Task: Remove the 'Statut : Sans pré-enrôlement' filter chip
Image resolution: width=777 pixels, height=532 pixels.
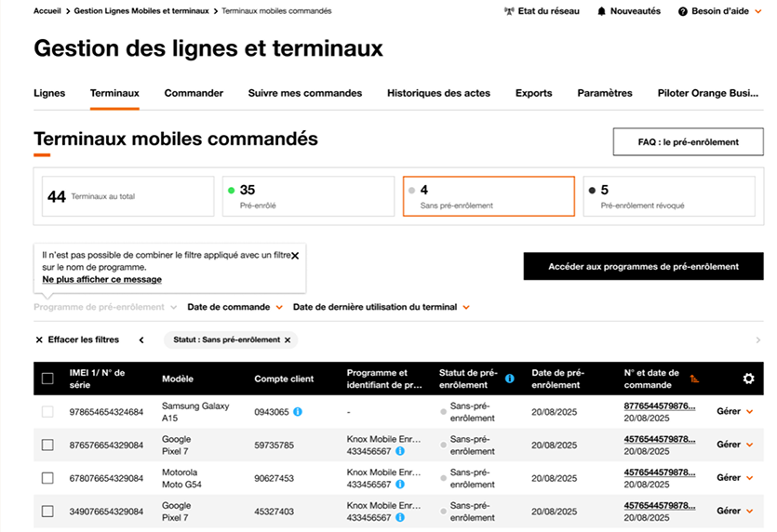Action: pyautogui.click(x=288, y=340)
